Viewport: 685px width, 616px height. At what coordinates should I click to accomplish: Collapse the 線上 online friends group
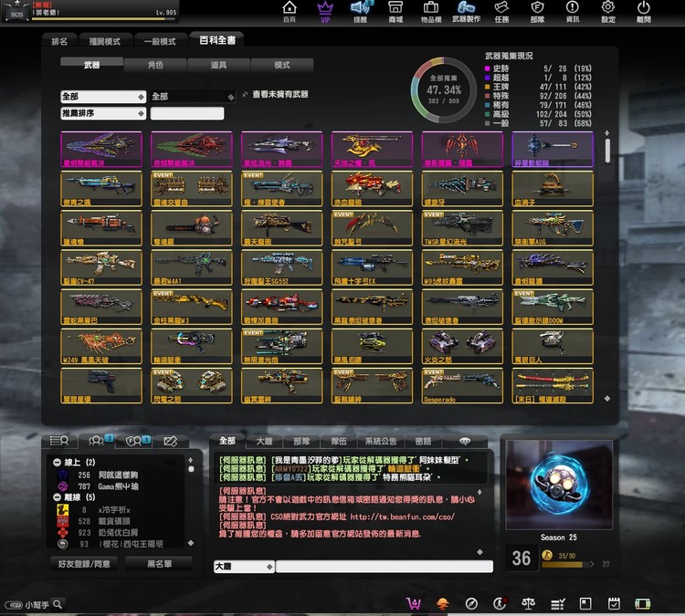[x=58, y=462]
